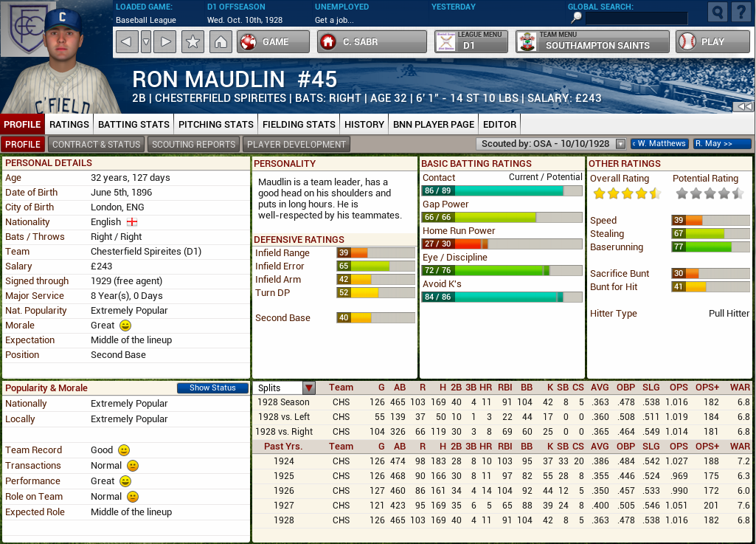
Task: Open the Splits dropdown in the stats table
Action: (x=308, y=387)
